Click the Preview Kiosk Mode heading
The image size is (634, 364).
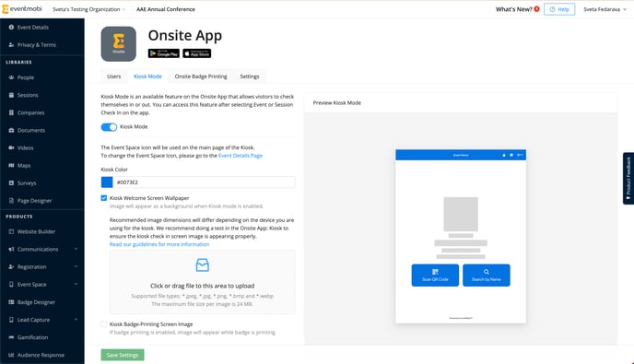pyautogui.click(x=337, y=102)
